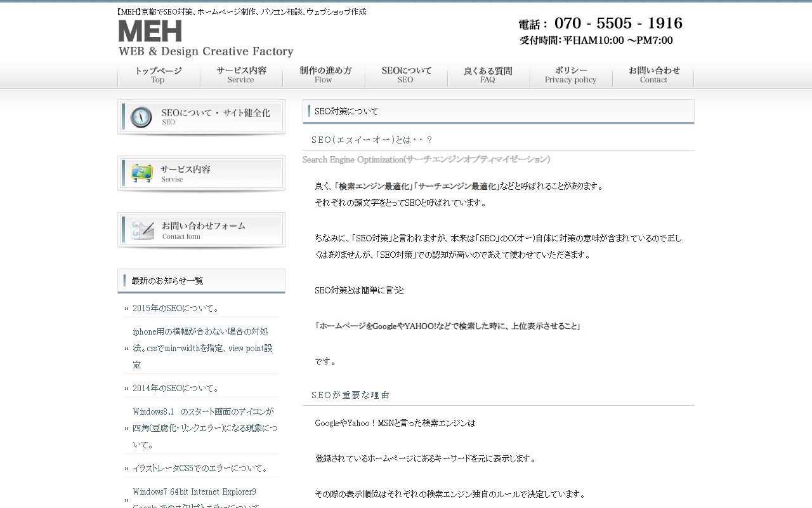Click the compass icon in SEO banner
The height and width of the screenshot is (508, 812).
(141, 117)
